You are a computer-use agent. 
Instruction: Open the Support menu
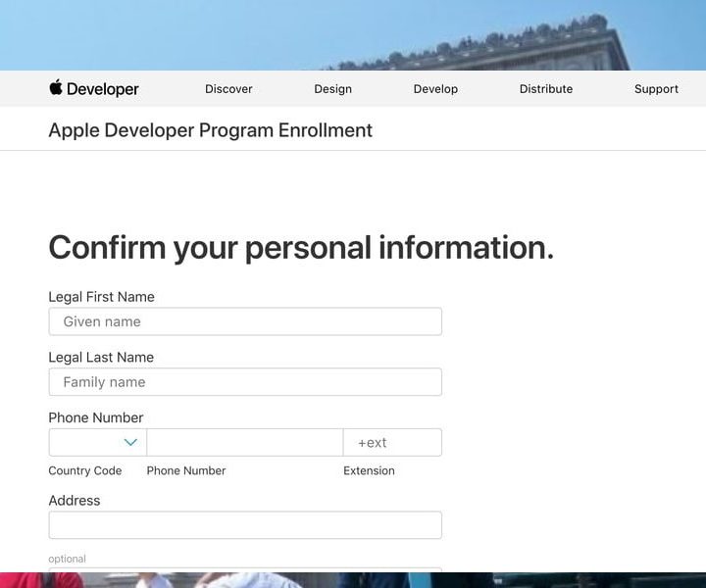656,89
